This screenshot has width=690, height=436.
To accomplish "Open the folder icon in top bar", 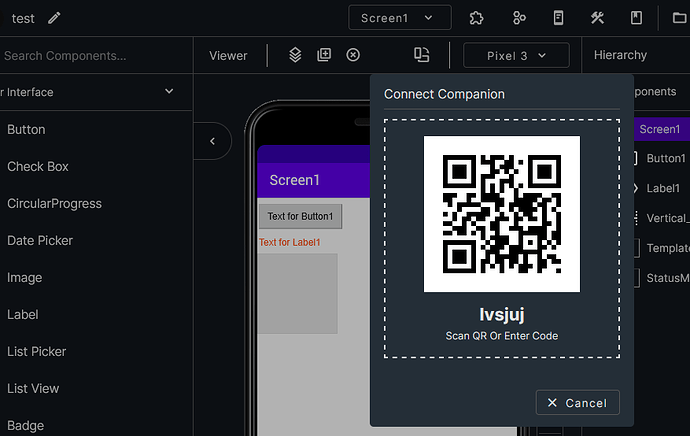I will pos(679,18).
